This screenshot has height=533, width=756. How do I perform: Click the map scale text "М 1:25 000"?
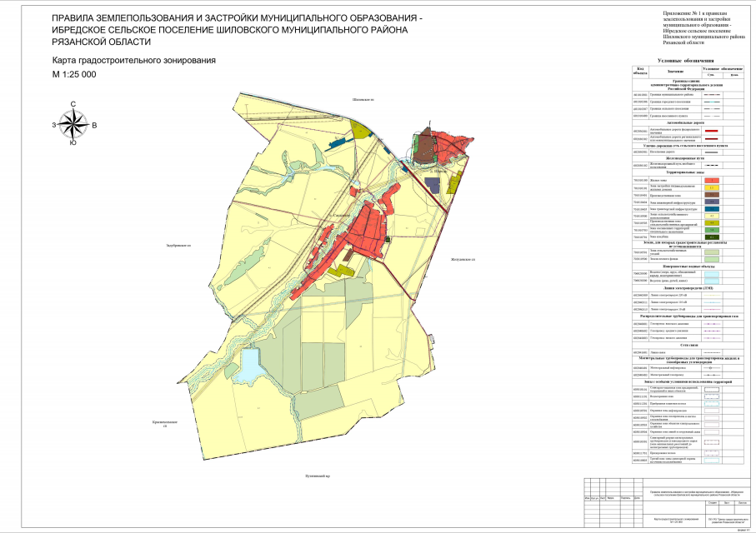[74, 74]
